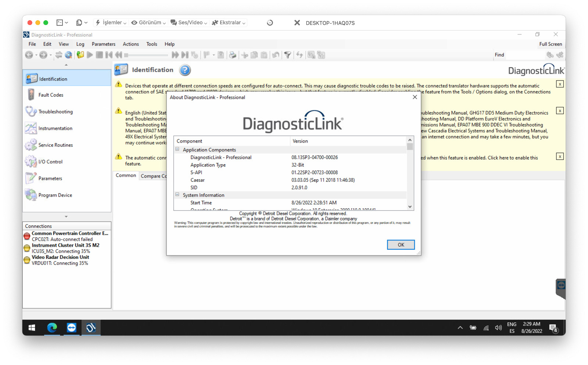Screen dimensions: 588x365
Task: Click the scissors cut toolbar icon
Action: click(244, 55)
